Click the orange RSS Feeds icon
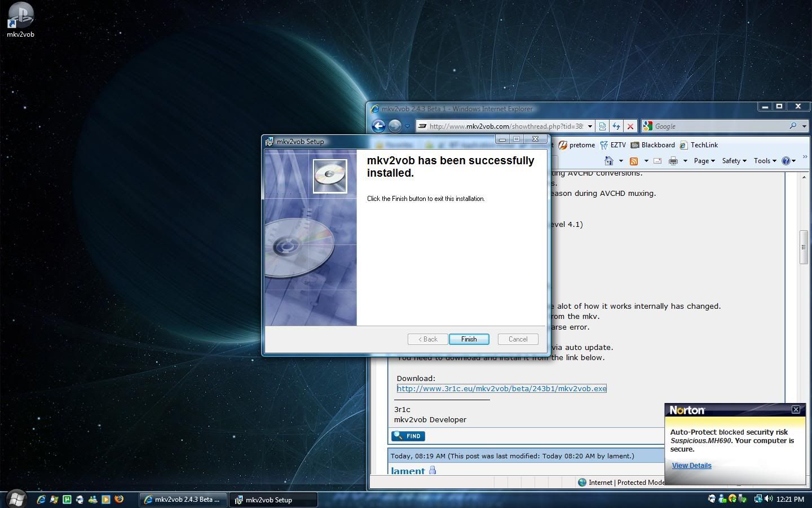Screen dimensions: 812x508 click(x=634, y=161)
